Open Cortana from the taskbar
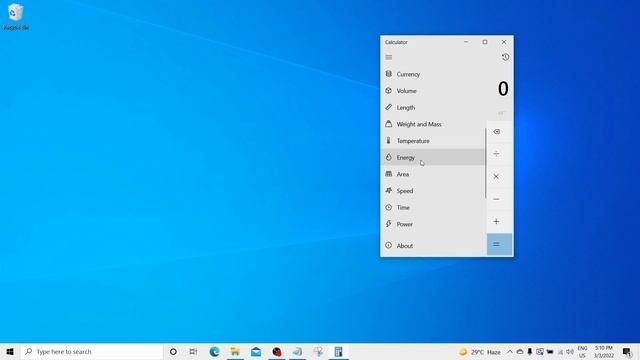This screenshot has height=360, width=640. [173, 351]
